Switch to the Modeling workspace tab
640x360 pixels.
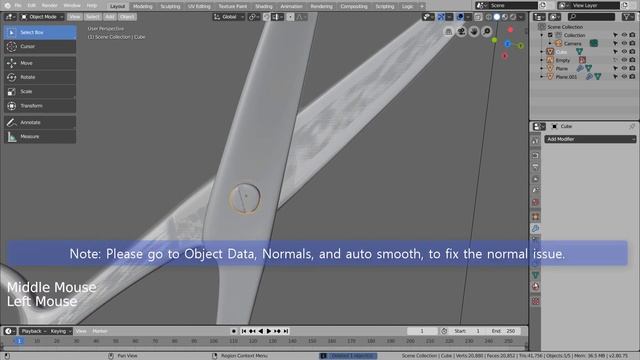coord(142,6)
